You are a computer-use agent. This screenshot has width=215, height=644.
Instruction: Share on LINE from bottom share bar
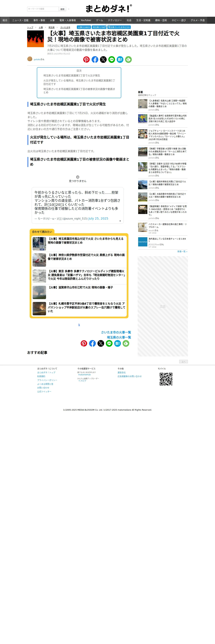tap(109, 344)
